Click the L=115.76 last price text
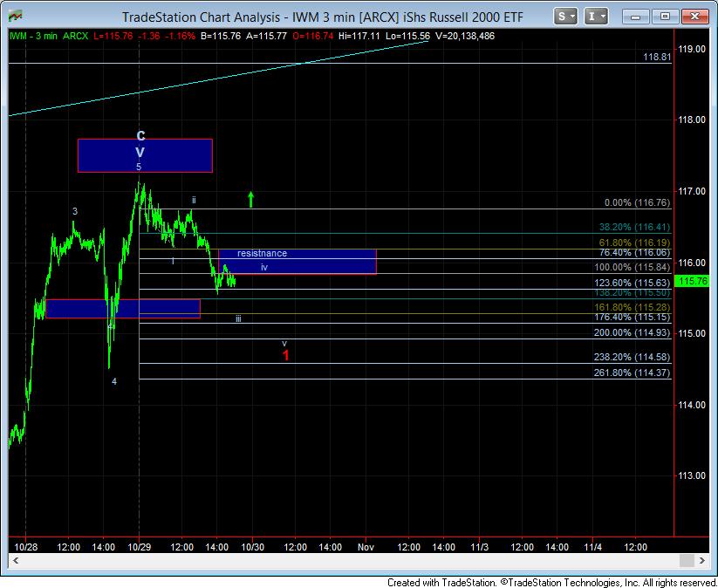 click(x=113, y=36)
